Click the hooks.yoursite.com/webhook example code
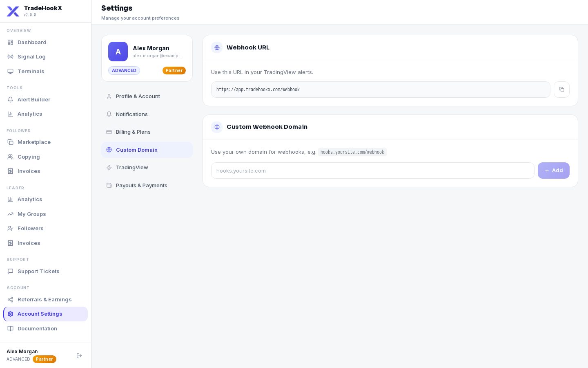This screenshot has width=588, height=368. [352, 152]
